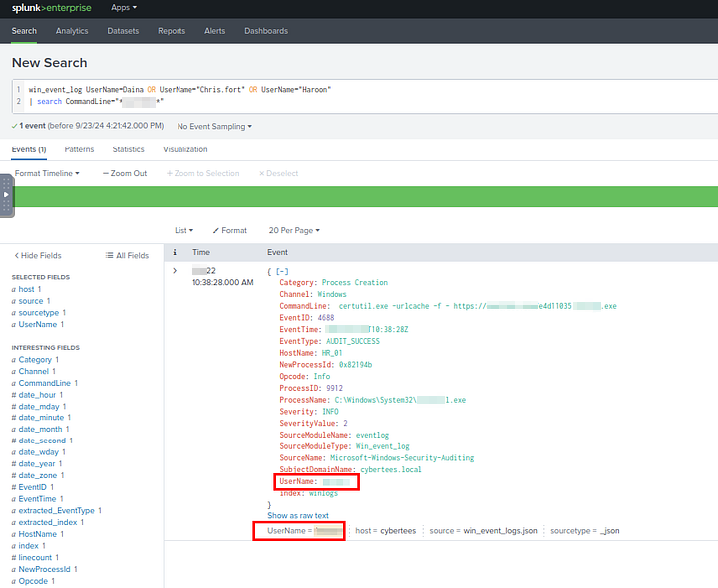Image resolution: width=718 pixels, height=588 pixels.
Task: Open the EventID interesting field
Action: pyautogui.click(x=33, y=487)
